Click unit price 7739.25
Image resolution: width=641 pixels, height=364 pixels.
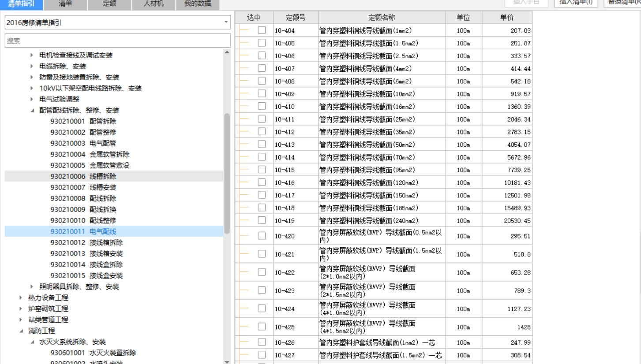(518, 170)
